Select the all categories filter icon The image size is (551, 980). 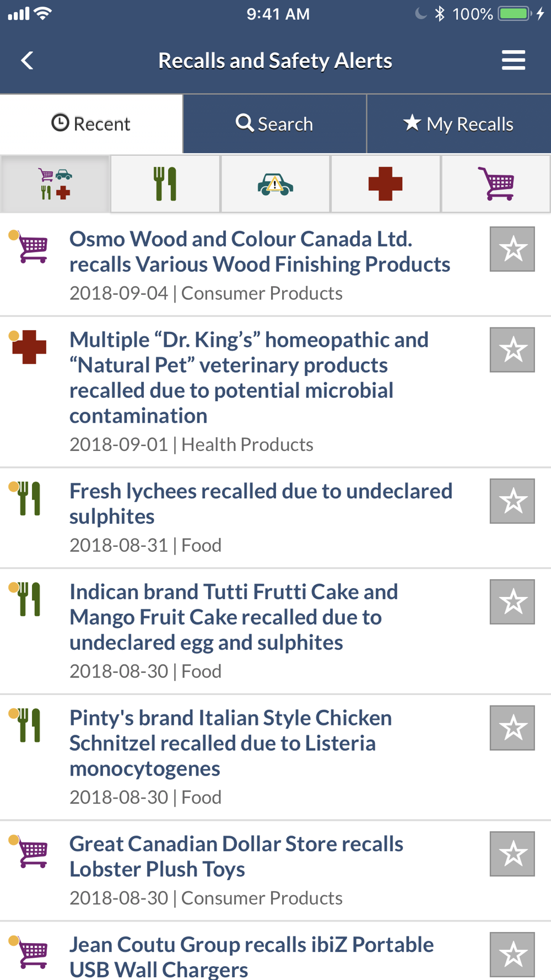pos(55,184)
